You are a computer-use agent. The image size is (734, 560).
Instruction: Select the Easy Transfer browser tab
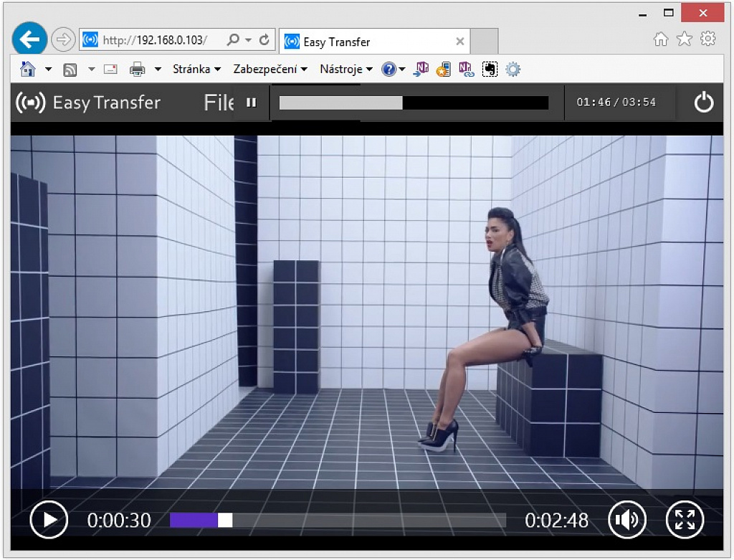(374, 42)
